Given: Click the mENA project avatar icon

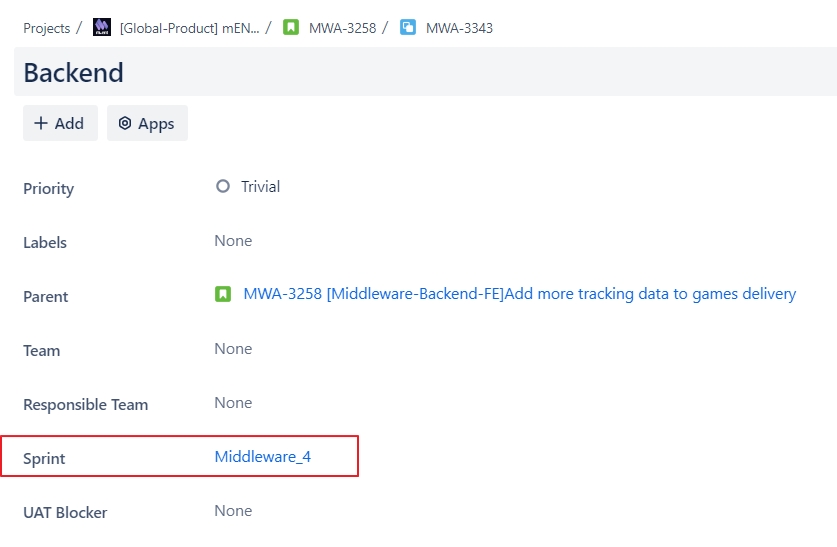Looking at the screenshot, I should [102, 27].
